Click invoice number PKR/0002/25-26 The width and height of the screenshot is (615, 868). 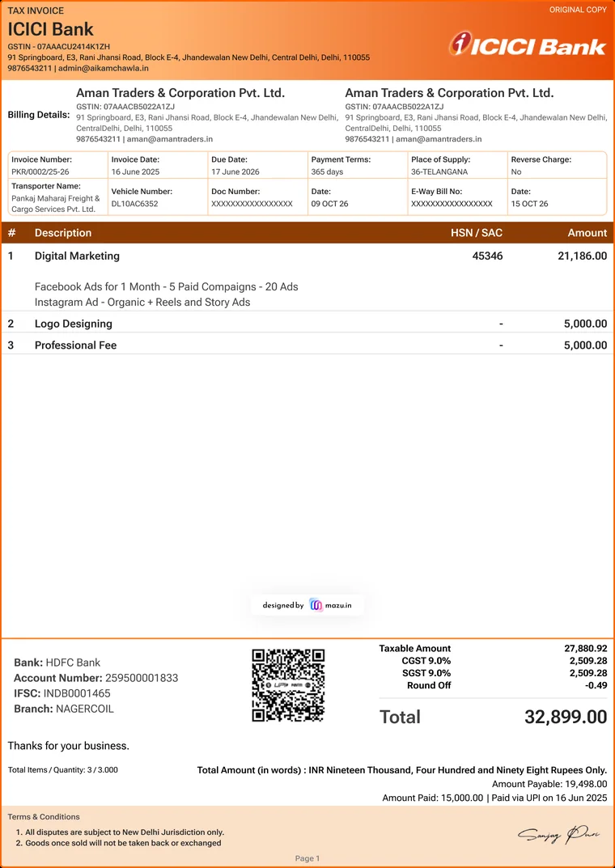[x=40, y=171]
